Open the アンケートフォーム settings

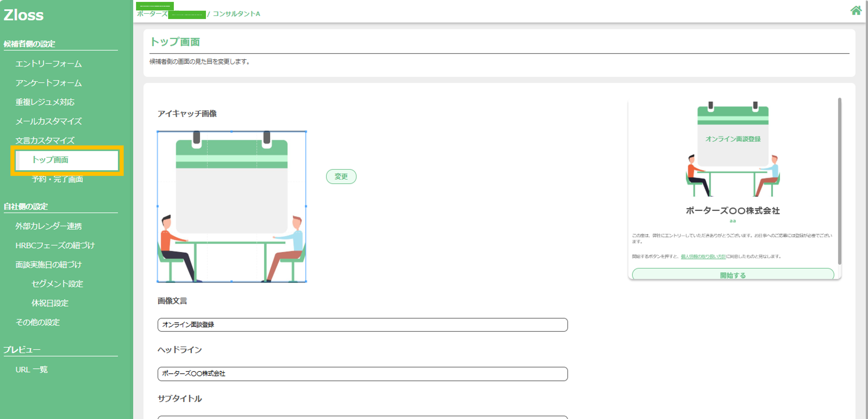pyautogui.click(x=49, y=83)
